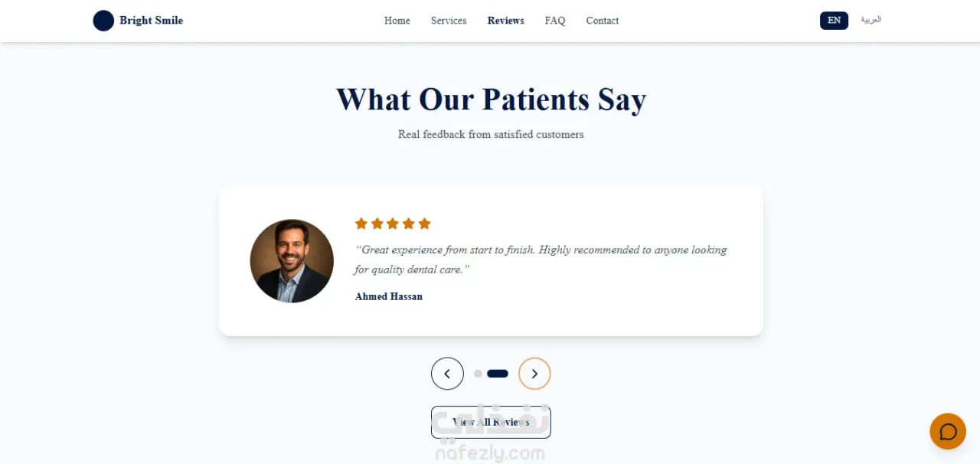Go to the Reviews section tab
The height and width of the screenshot is (464, 980).
pos(506,21)
